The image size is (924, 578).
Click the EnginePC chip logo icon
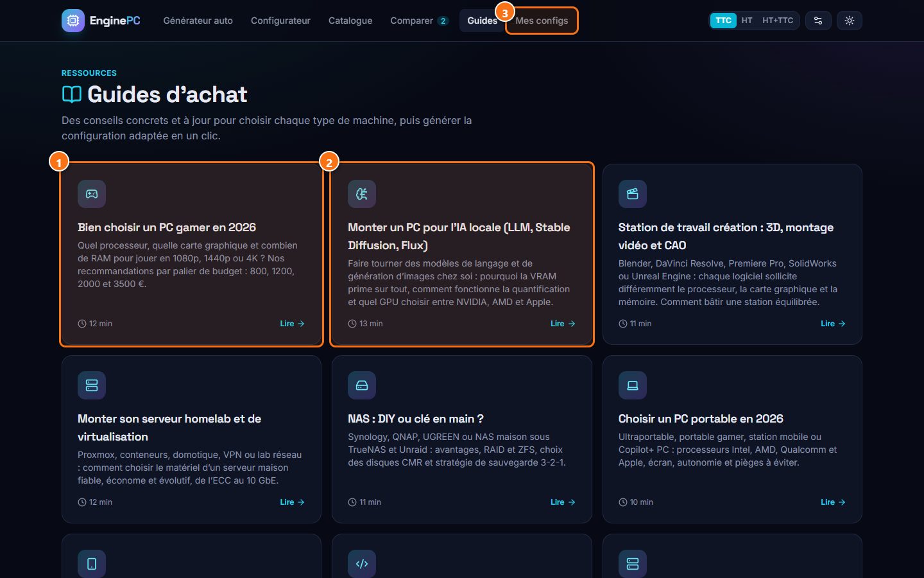click(x=73, y=21)
